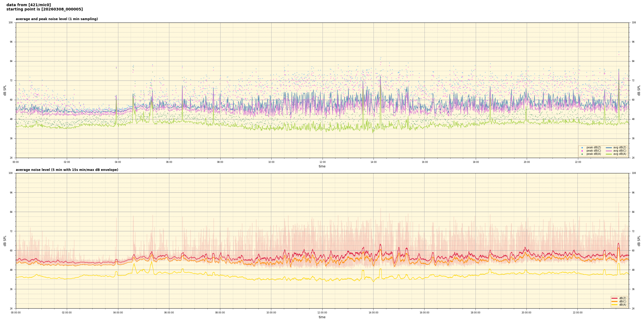Click the avg dB(Z) legend line

[x=609, y=148]
